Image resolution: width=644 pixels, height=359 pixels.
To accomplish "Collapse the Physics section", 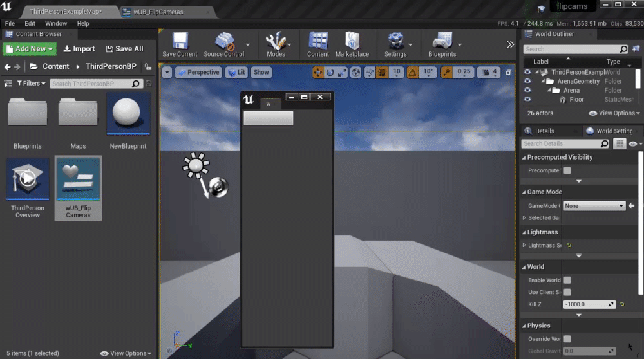I will pos(524,326).
